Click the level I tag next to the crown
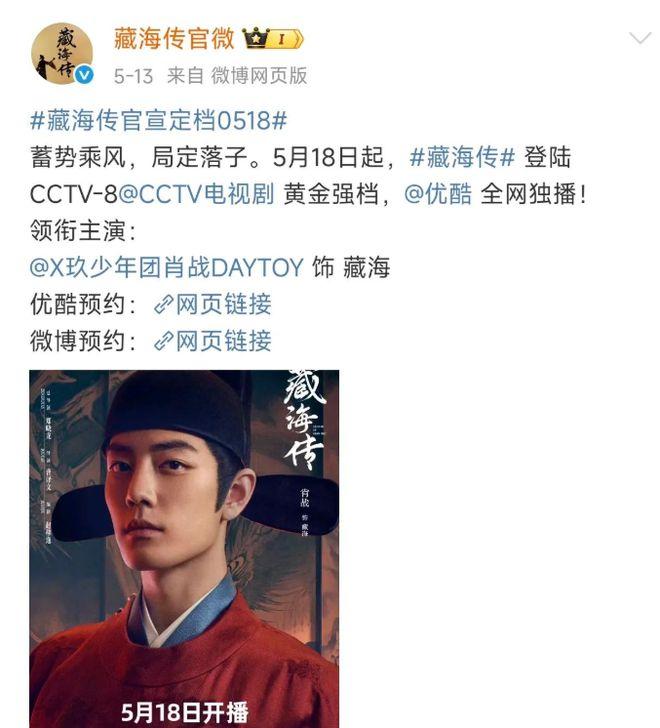Viewport: 660px width, 728px height. tap(286, 39)
